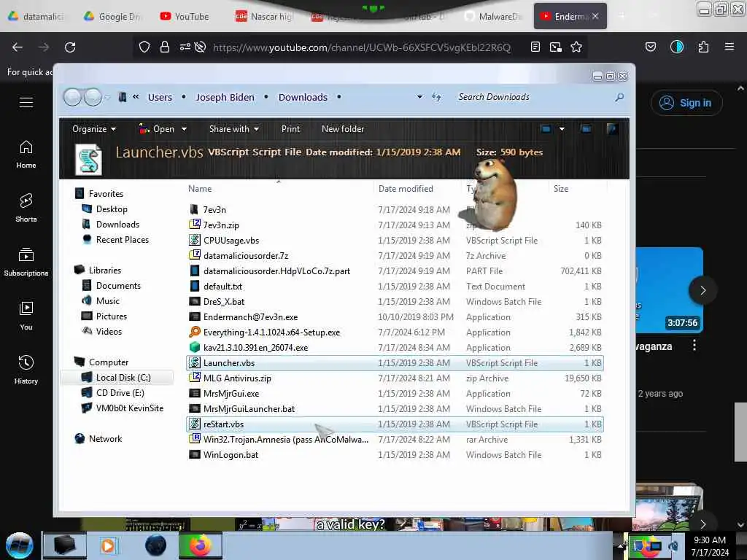The image size is (747, 560).
Task: Open the three-dot menu beside video title
Action: (x=694, y=345)
